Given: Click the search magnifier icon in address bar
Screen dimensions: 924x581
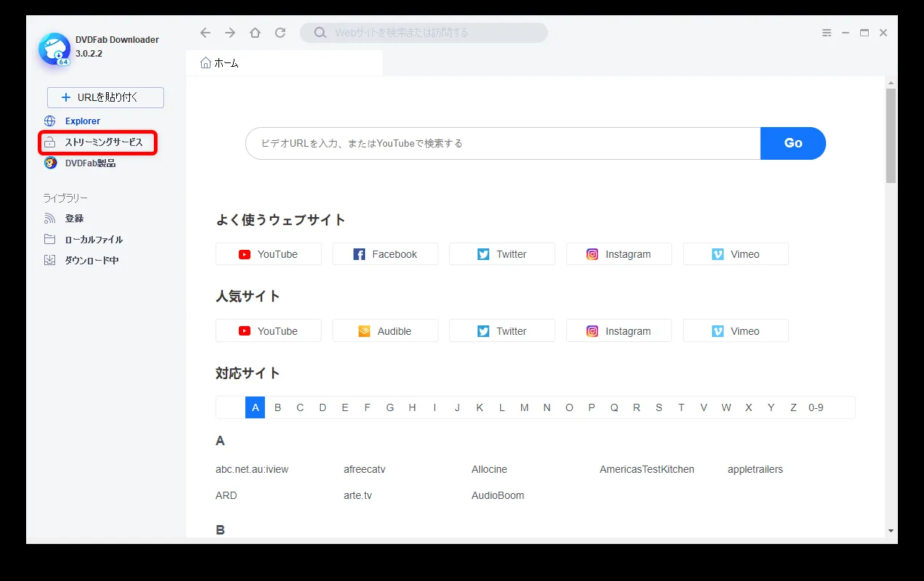Looking at the screenshot, I should click(320, 33).
